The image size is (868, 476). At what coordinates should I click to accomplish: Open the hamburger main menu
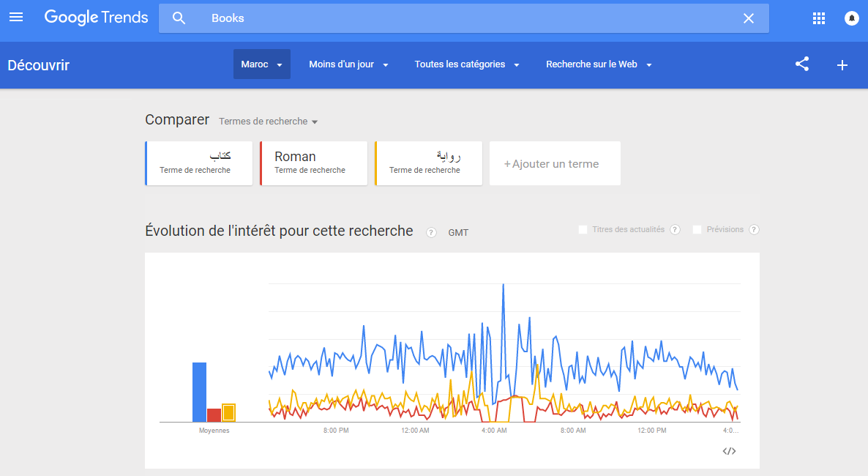(x=16, y=17)
